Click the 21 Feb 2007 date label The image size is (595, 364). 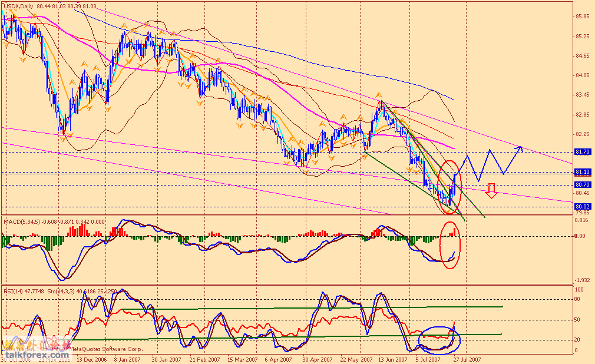pos(204,359)
